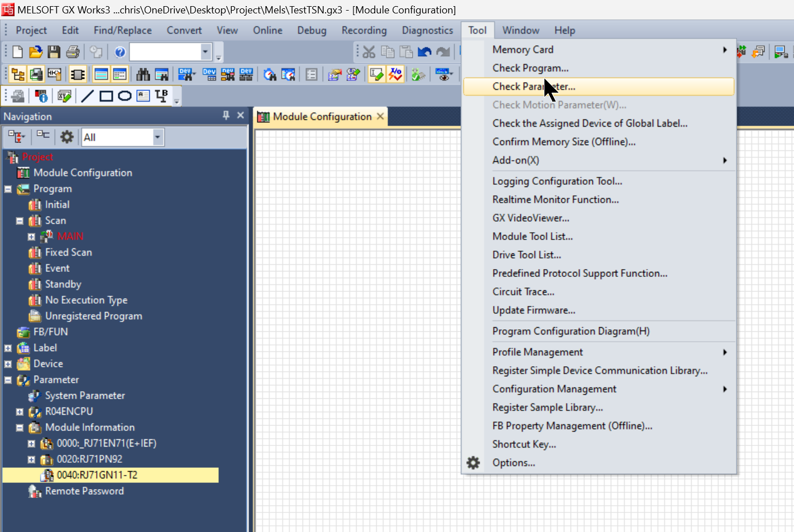The width and height of the screenshot is (794, 532).
Task: Click the Undo blue arrow icon
Action: click(x=424, y=52)
